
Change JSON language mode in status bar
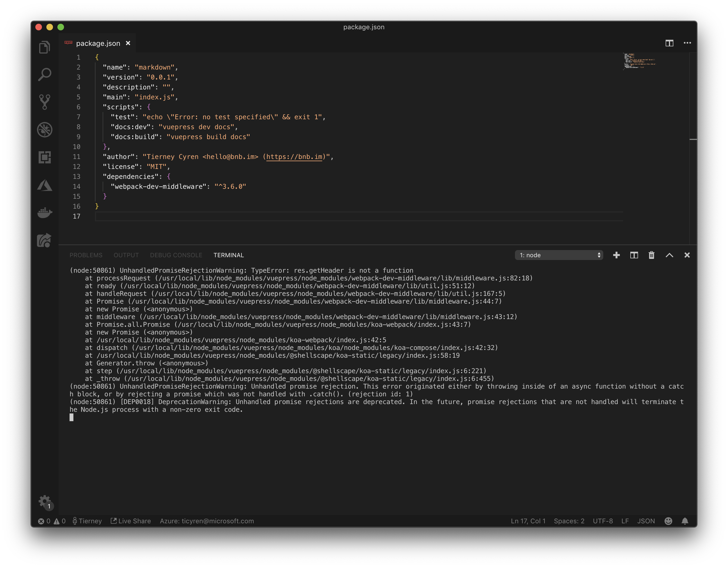tap(646, 521)
